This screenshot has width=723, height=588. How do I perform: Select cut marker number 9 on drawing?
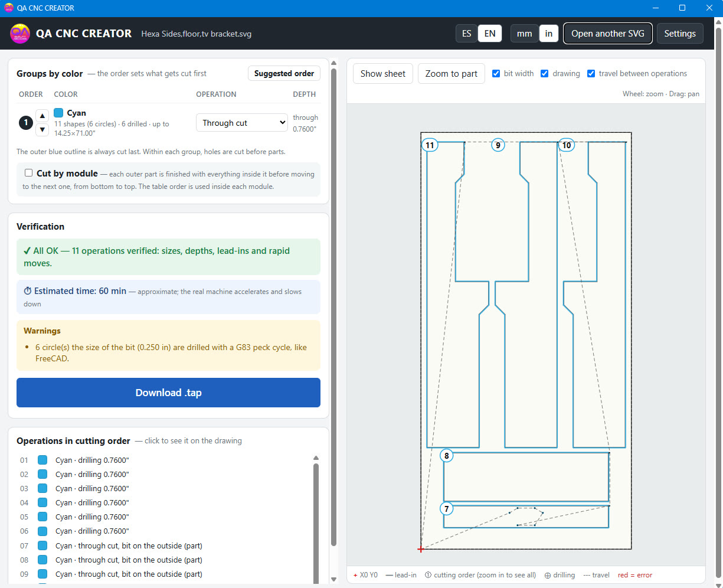tap(498, 145)
